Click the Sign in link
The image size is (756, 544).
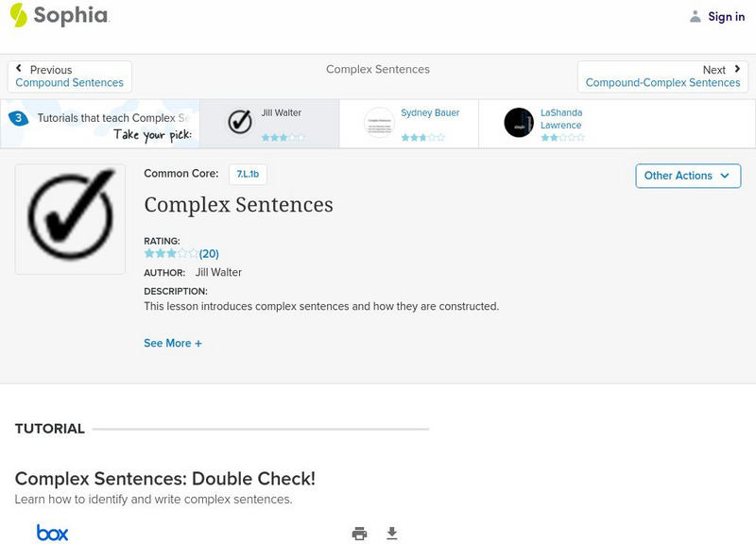(726, 16)
